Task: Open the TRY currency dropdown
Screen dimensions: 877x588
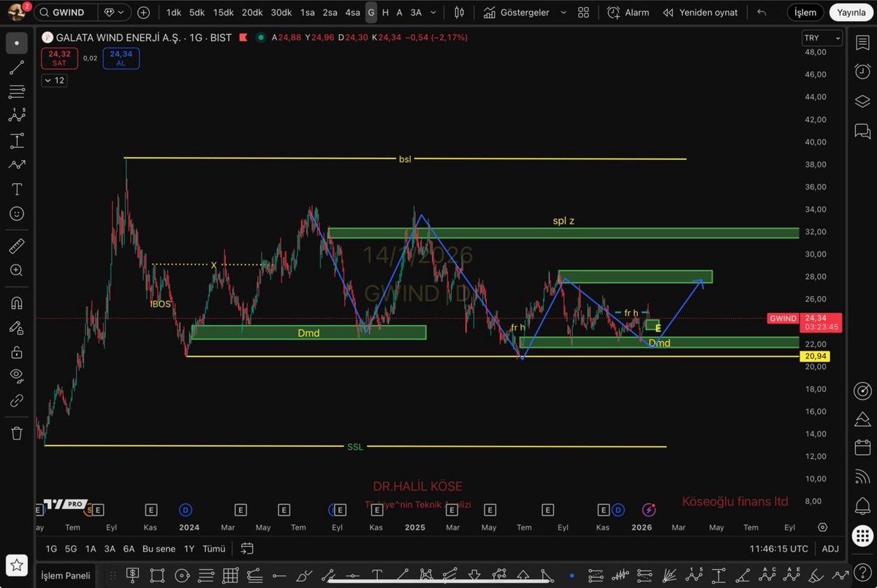Action: point(821,37)
